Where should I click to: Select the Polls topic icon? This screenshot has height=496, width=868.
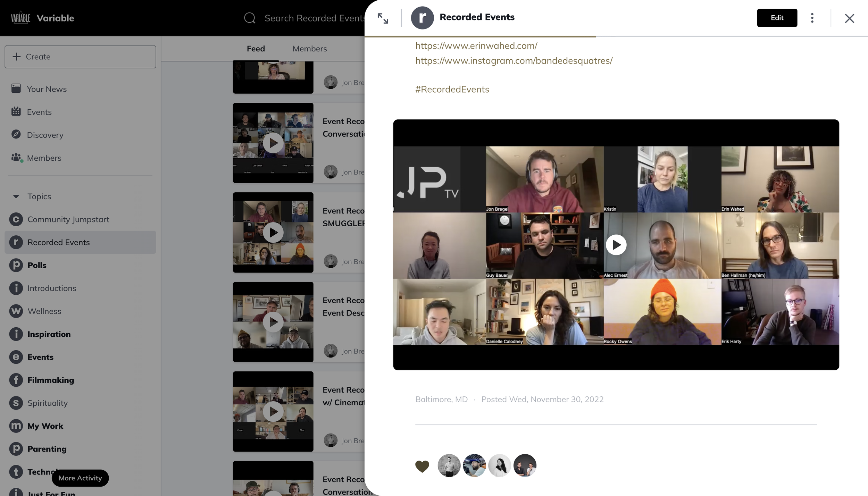tap(16, 265)
